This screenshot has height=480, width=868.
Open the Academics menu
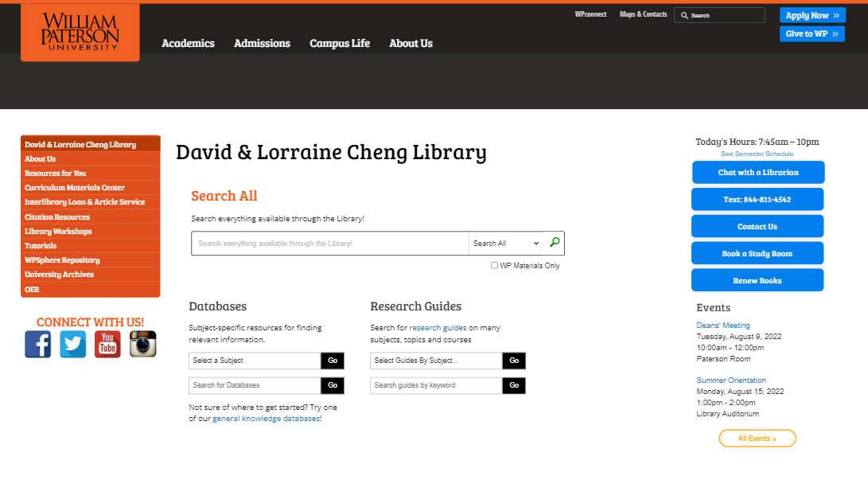[189, 43]
